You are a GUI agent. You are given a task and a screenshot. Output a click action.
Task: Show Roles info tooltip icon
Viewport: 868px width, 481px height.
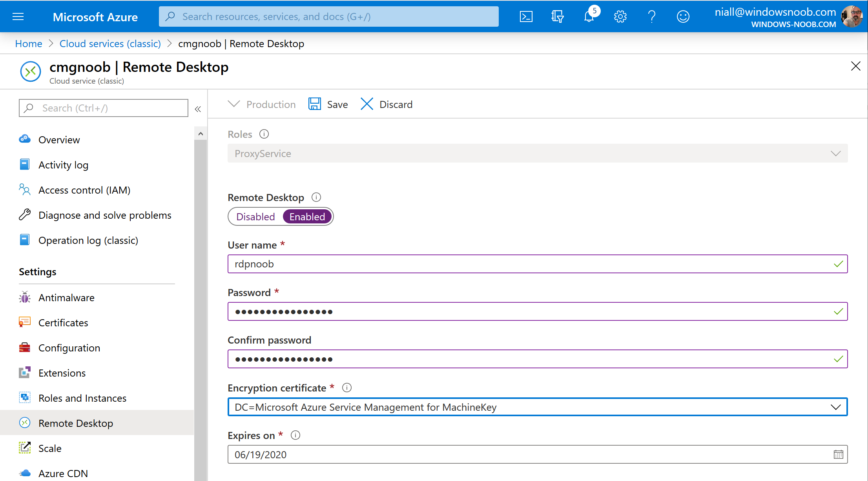[264, 134]
